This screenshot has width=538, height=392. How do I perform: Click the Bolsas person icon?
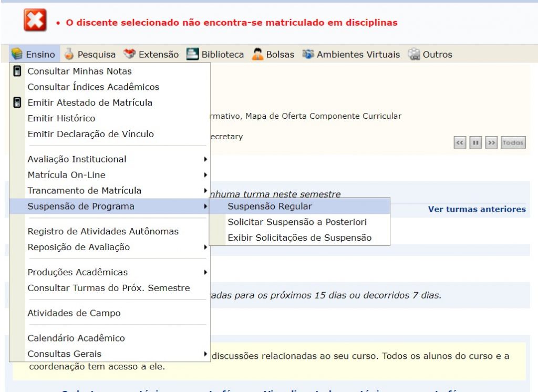coord(257,54)
